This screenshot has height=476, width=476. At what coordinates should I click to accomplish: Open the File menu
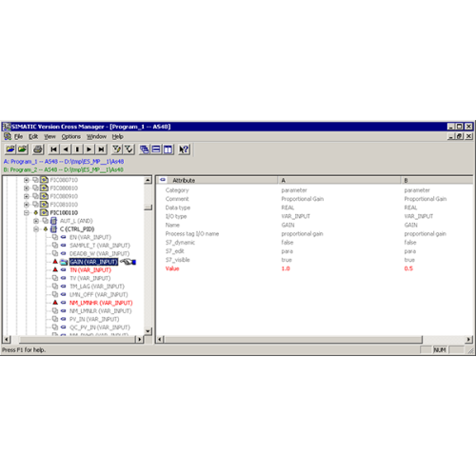tap(18, 136)
